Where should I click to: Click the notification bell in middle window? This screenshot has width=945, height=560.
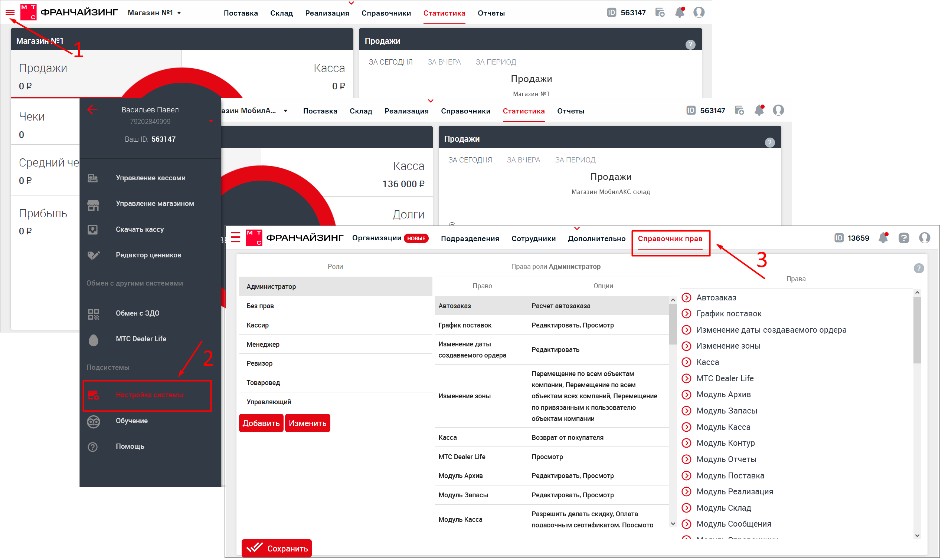(x=759, y=110)
